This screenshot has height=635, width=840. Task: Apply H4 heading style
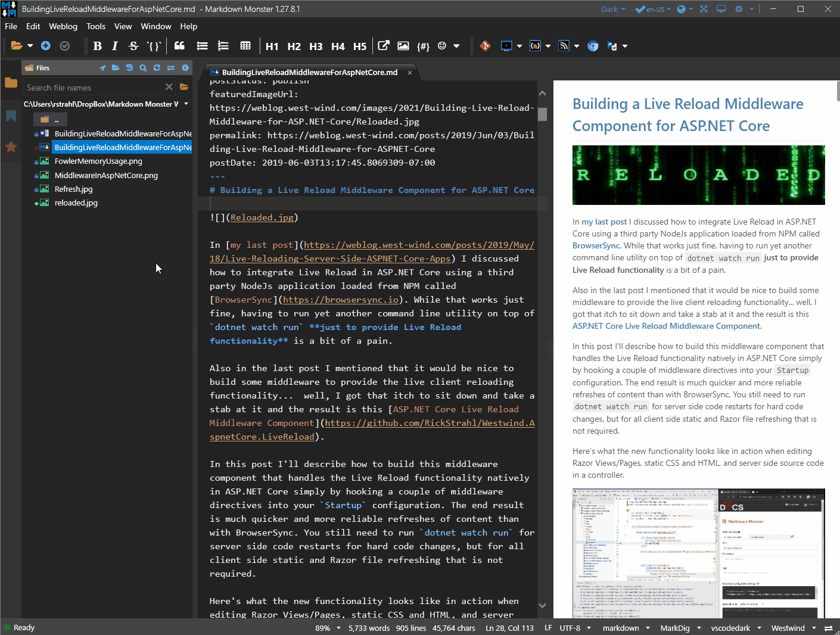338,46
